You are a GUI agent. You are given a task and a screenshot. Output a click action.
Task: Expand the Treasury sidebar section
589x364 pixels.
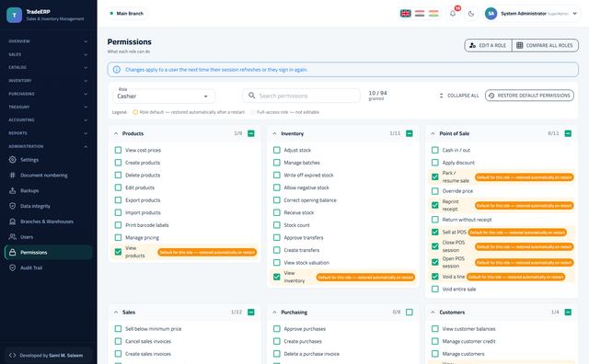(48, 107)
